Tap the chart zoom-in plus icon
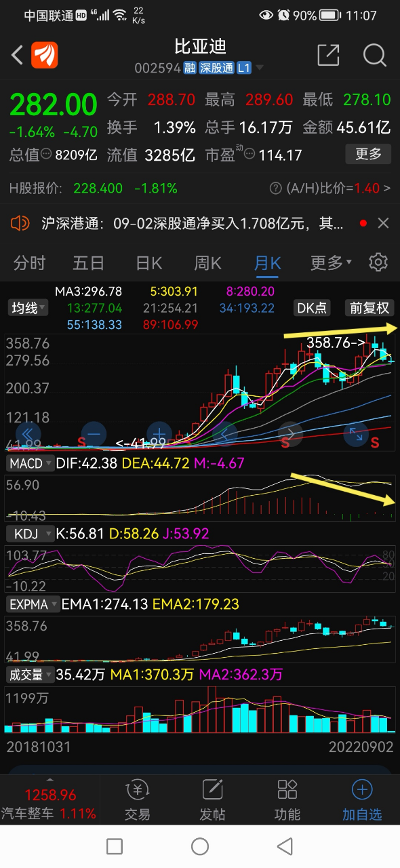This screenshot has height=868, width=400. point(159,434)
